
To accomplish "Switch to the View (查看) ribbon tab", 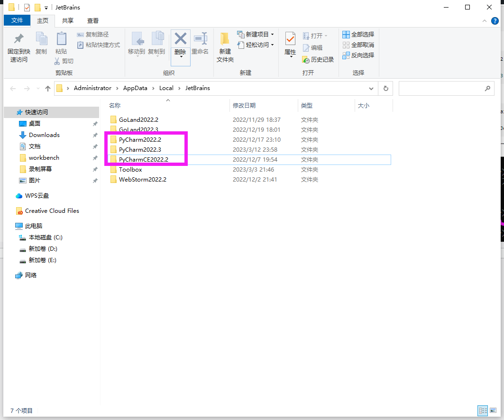I will [x=93, y=20].
